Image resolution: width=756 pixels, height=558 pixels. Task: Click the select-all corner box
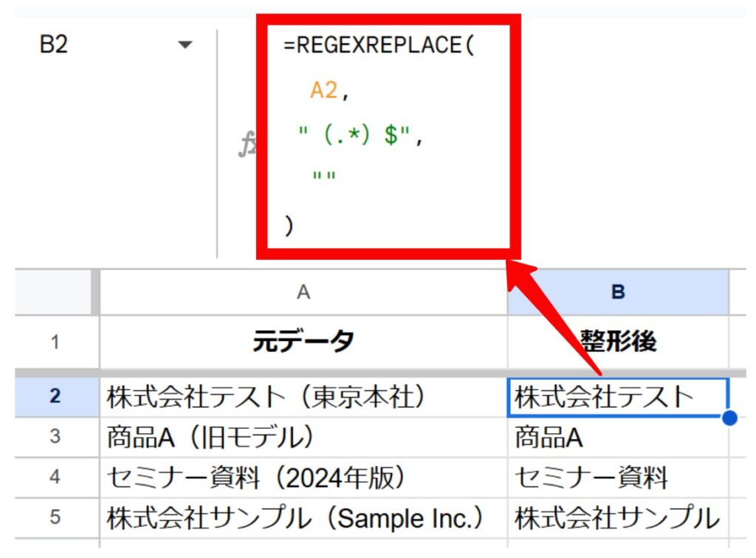(53, 292)
